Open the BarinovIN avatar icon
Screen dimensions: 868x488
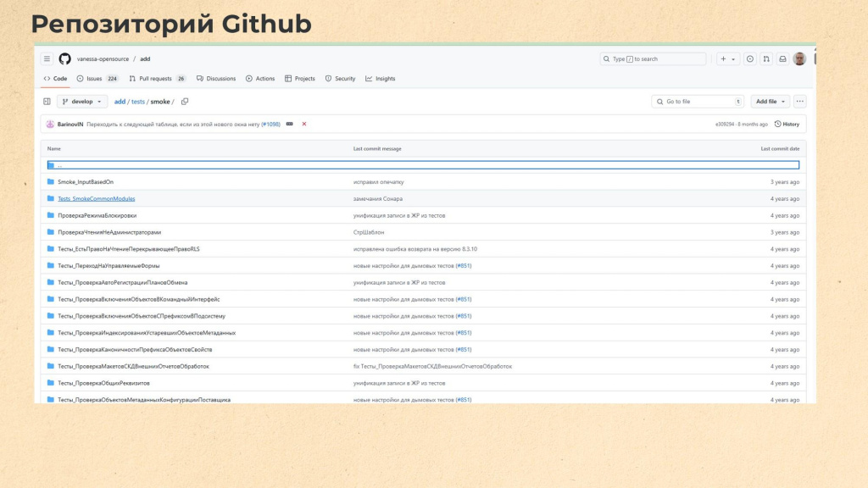point(50,124)
